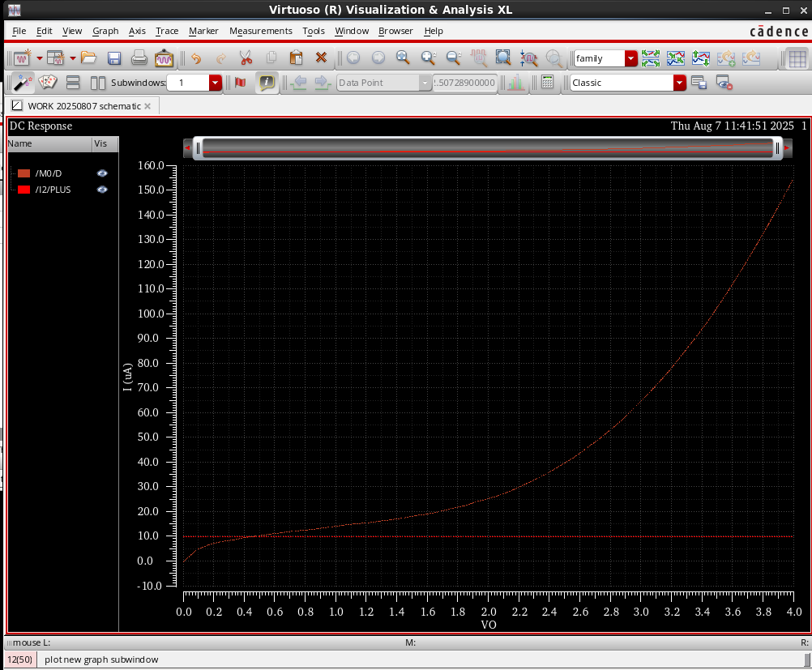Open the File menu
Viewport: 812px width, 670px height.
pyautogui.click(x=19, y=31)
